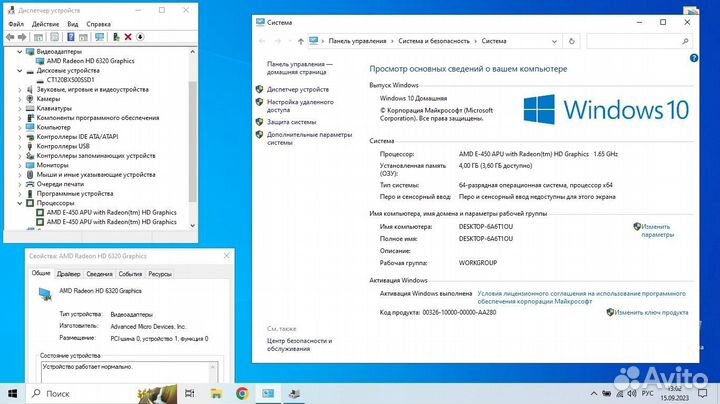Open Центр безопасности и обслуживания link

click(299, 345)
